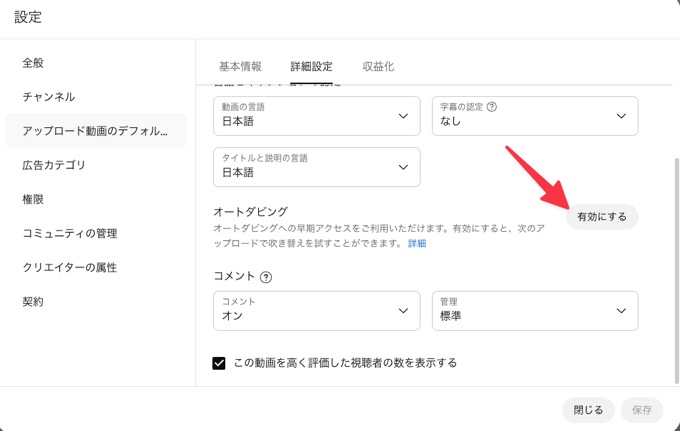Viewport: 680px width, 431px height.
Task: Click the 保存 button
Action: [642, 410]
